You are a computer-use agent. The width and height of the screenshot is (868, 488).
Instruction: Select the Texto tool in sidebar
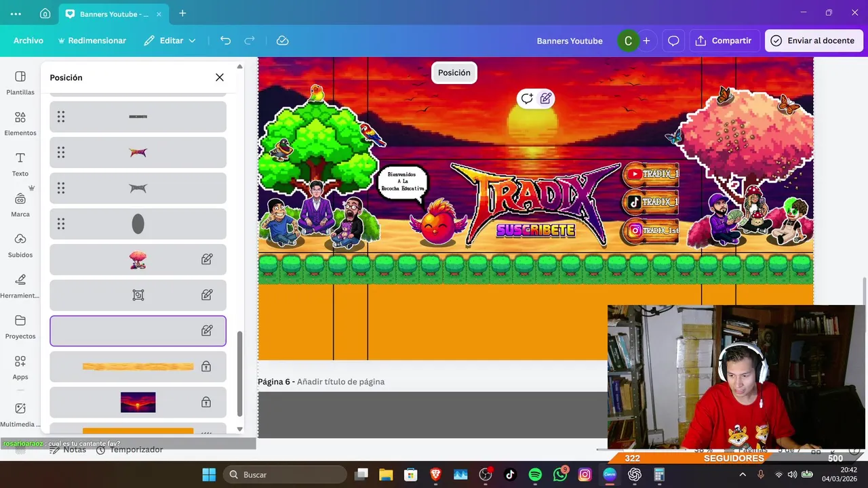coord(20,164)
